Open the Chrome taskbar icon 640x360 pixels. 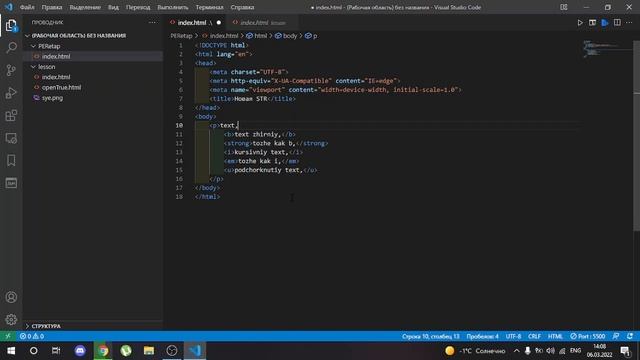click(x=103, y=351)
